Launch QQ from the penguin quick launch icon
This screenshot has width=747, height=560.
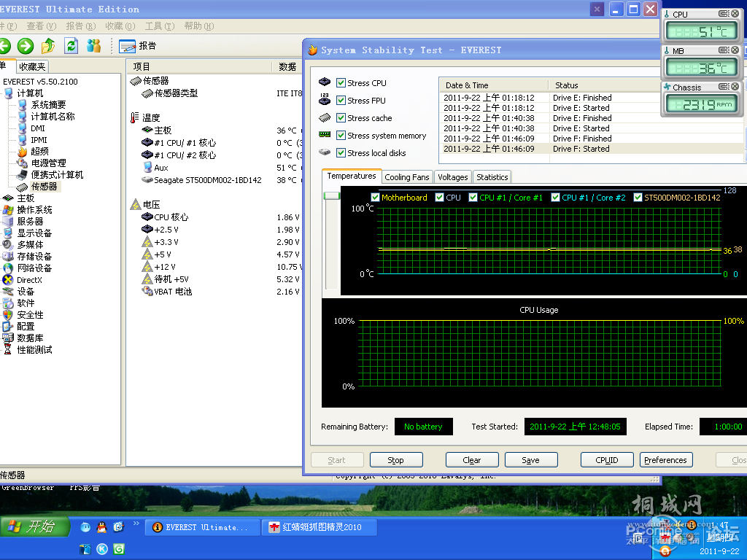coord(102,527)
